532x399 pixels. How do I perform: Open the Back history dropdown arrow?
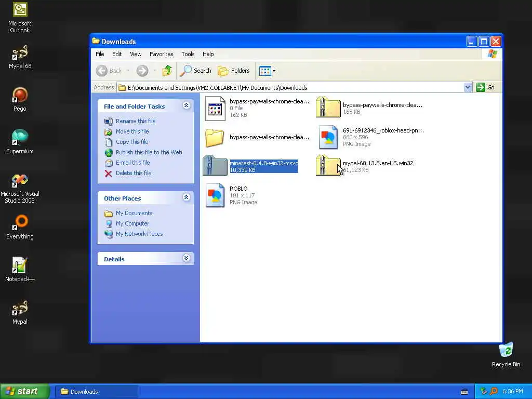tap(128, 71)
